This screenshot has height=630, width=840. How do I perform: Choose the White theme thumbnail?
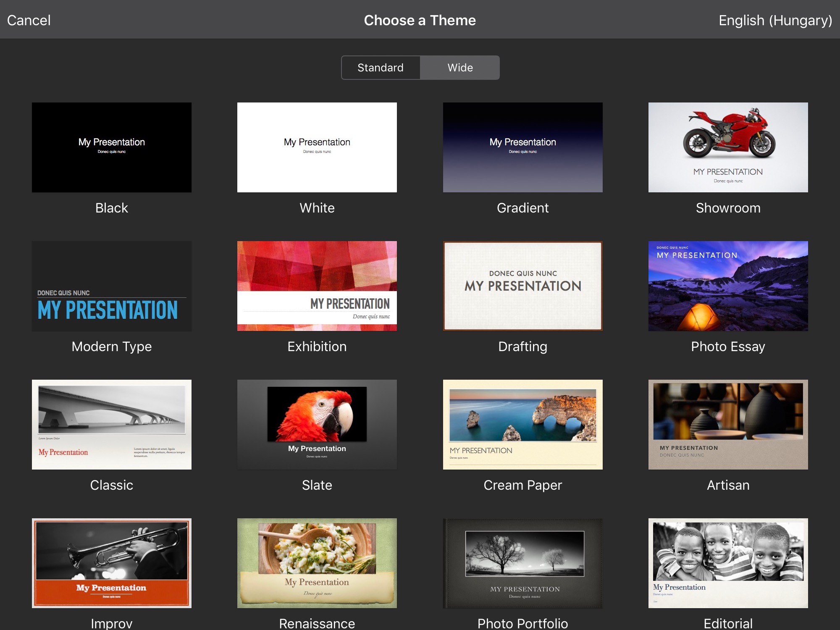coord(317,147)
